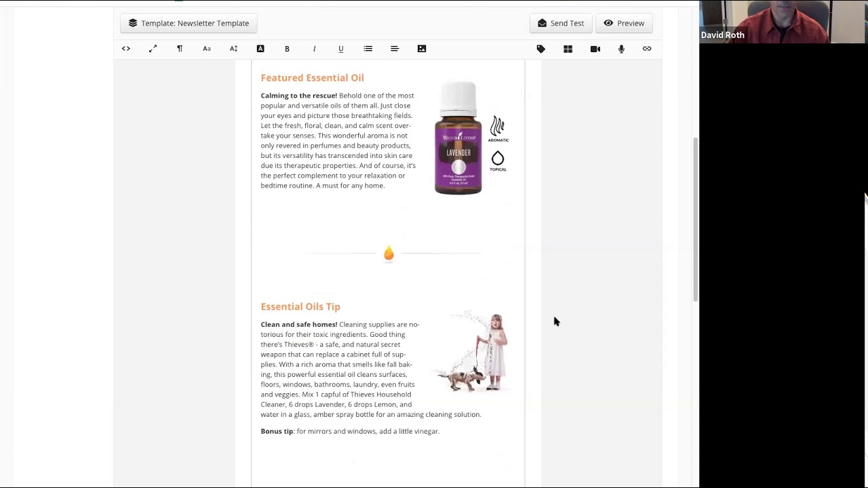Click the Topical drop icon
Image resolution: width=868 pixels, height=488 pixels.
[498, 161]
